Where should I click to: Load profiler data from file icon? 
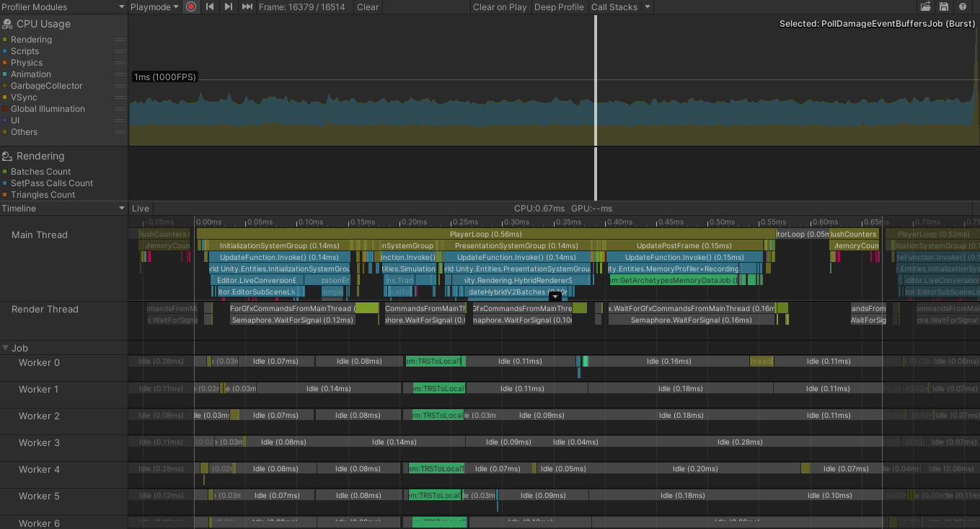(926, 6)
